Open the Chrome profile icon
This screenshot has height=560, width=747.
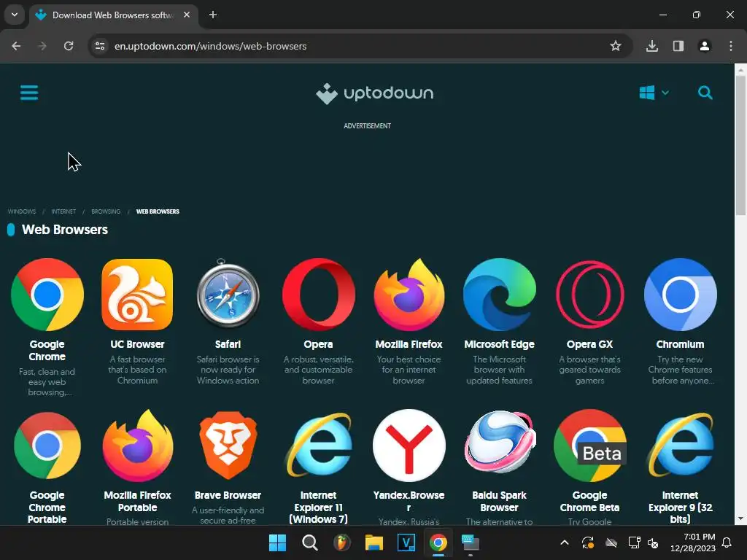pyautogui.click(x=705, y=46)
